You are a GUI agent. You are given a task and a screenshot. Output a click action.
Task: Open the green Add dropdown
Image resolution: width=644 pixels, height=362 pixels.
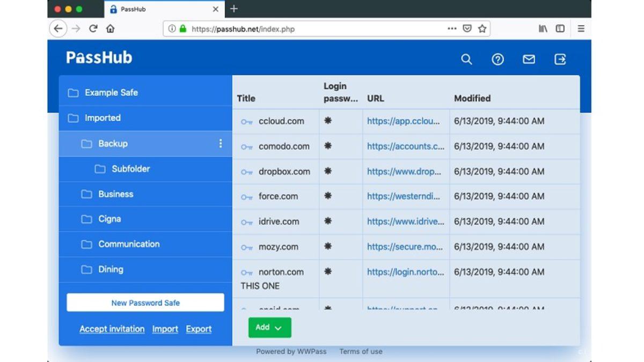pos(269,327)
